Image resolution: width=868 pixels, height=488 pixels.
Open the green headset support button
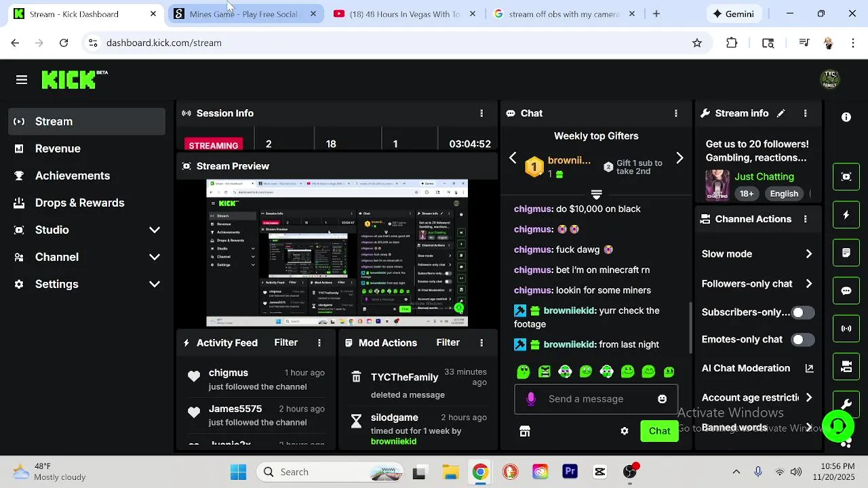(x=838, y=426)
